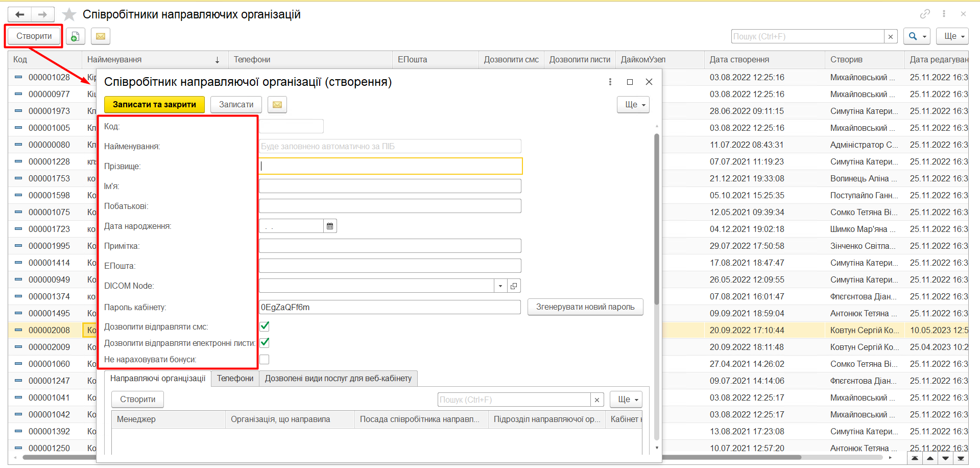
Task: Open the search magnifier dropdown
Action: [916, 36]
